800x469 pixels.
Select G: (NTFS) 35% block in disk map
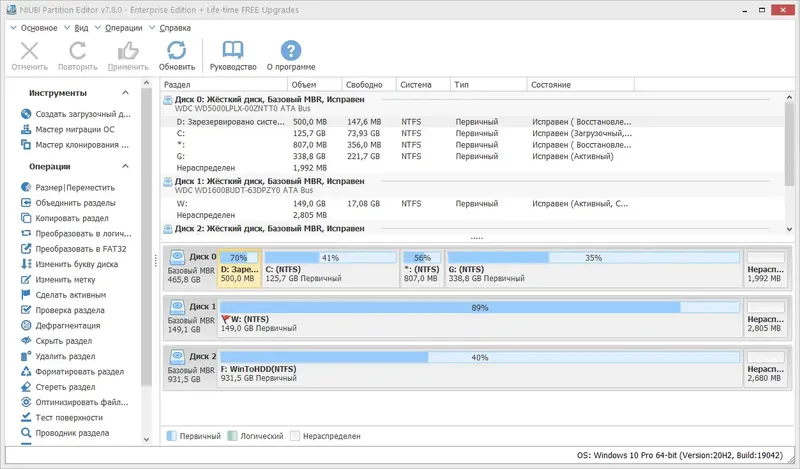(594, 268)
